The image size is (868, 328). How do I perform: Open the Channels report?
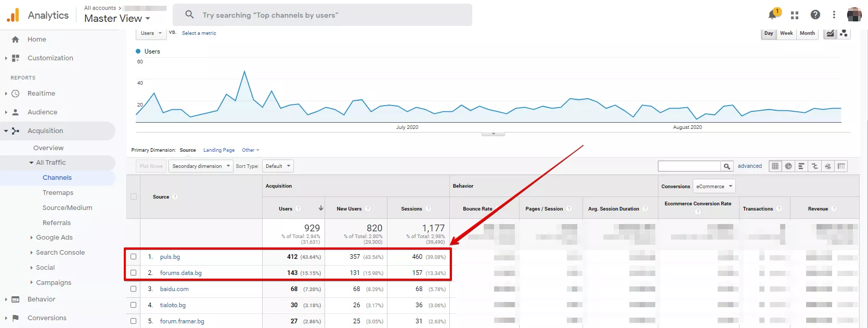(57, 178)
